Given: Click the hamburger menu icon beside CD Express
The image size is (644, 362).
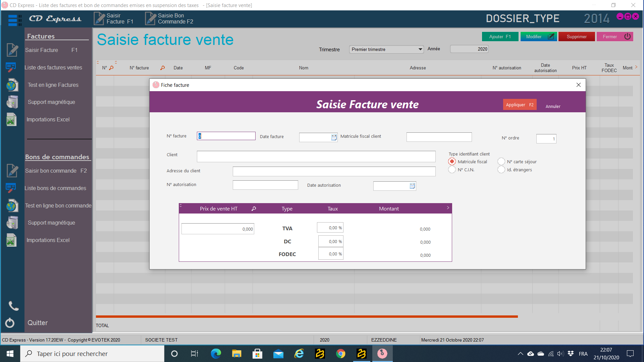Looking at the screenshot, I should pos(14,20).
